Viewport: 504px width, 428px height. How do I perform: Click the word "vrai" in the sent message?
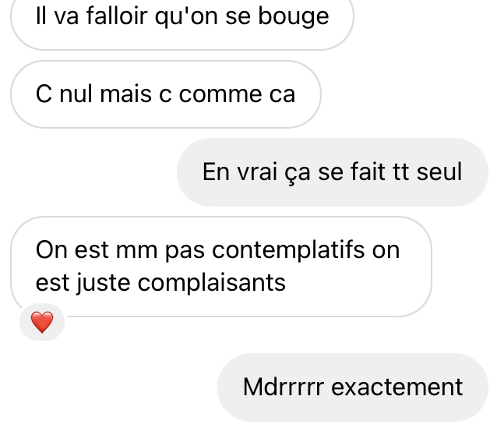pos(258,172)
